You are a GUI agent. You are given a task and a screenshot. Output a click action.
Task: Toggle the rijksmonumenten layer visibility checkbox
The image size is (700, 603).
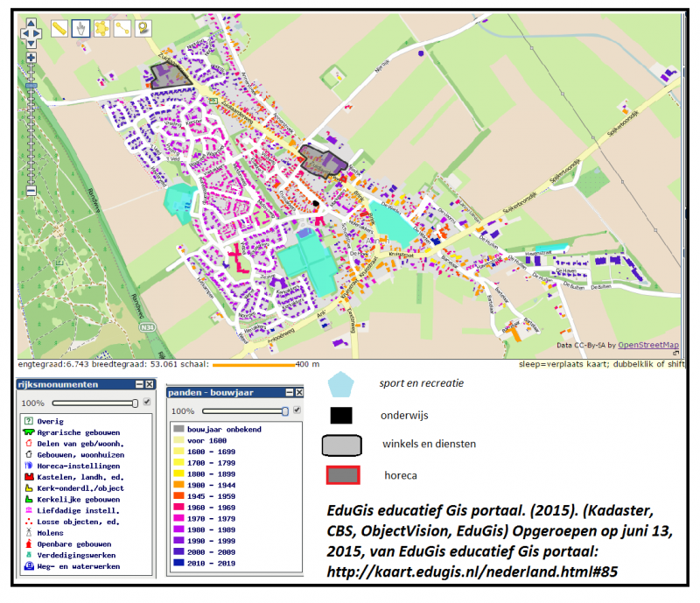click(x=147, y=402)
